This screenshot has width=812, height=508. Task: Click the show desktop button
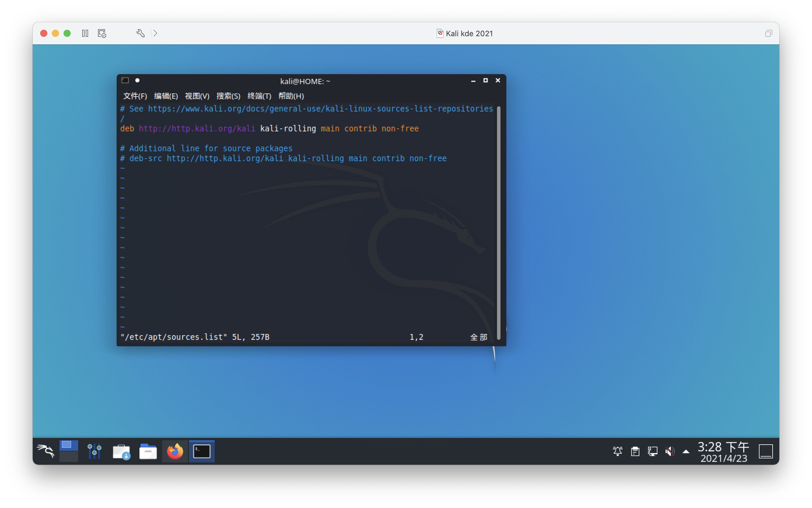point(766,451)
